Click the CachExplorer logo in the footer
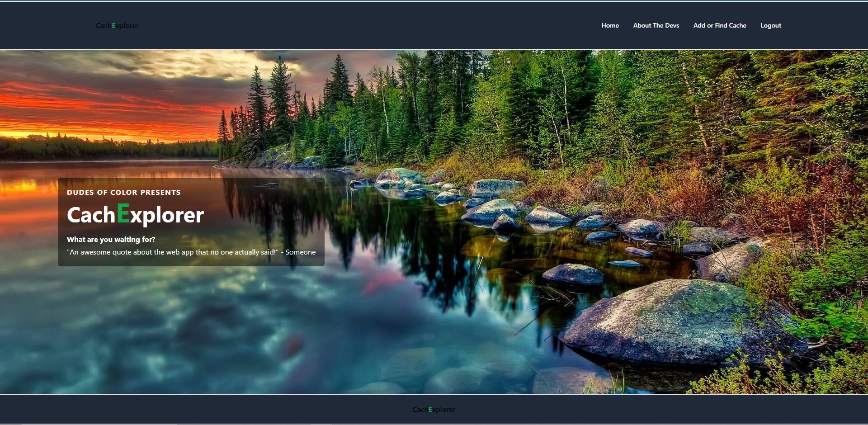The height and width of the screenshot is (425, 868). pos(434,410)
